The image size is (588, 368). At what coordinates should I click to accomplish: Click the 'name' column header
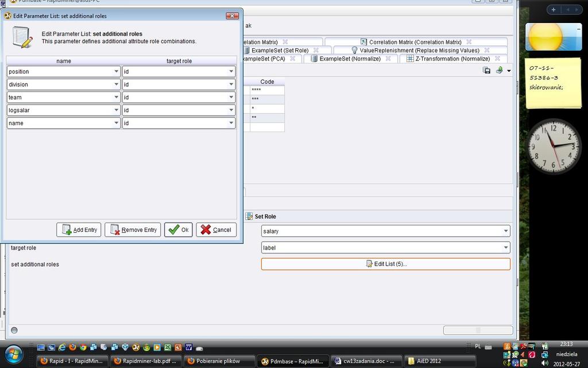(x=64, y=61)
